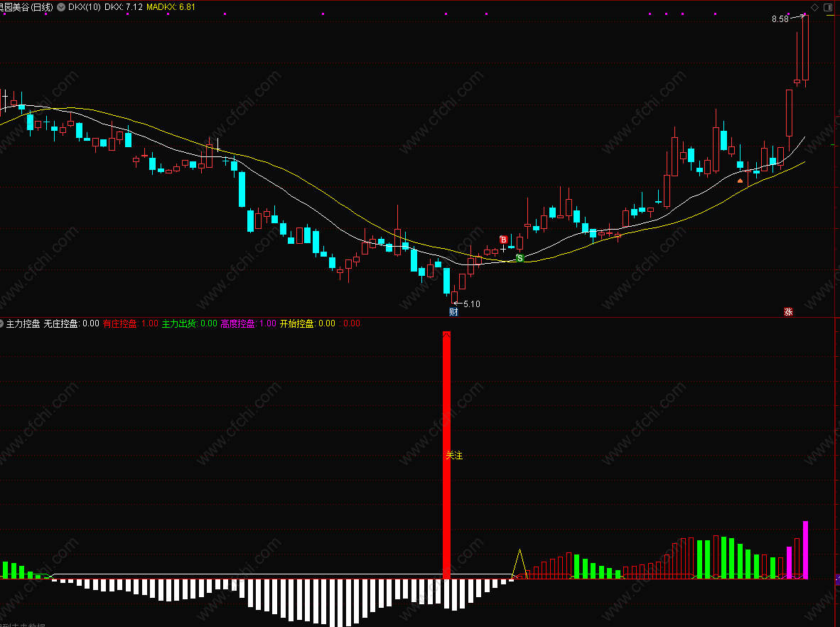Click the 8.58 high price label
Image resolution: width=840 pixels, height=627 pixels.
pos(780,19)
